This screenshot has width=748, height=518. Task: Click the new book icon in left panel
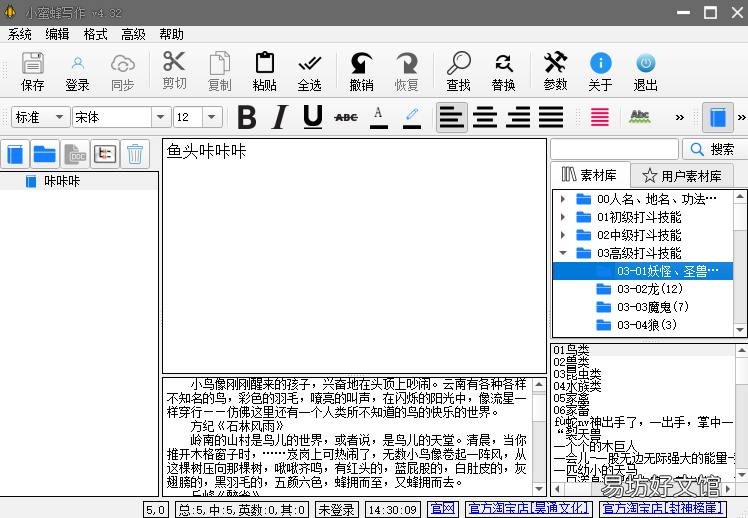[x=15, y=154]
